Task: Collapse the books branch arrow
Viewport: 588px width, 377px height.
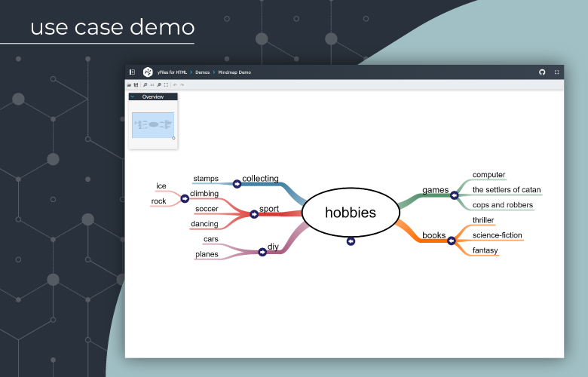Action: tap(451, 241)
